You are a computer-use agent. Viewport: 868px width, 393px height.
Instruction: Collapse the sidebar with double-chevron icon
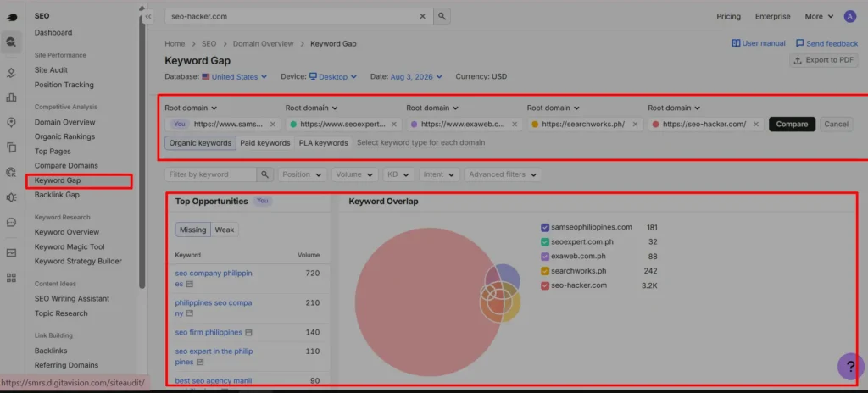click(x=148, y=17)
